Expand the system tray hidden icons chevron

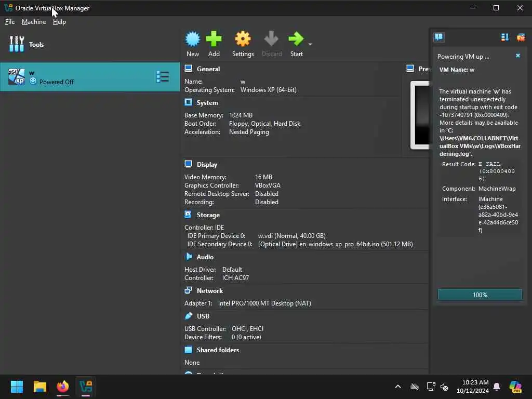pyautogui.click(x=398, y=387)
